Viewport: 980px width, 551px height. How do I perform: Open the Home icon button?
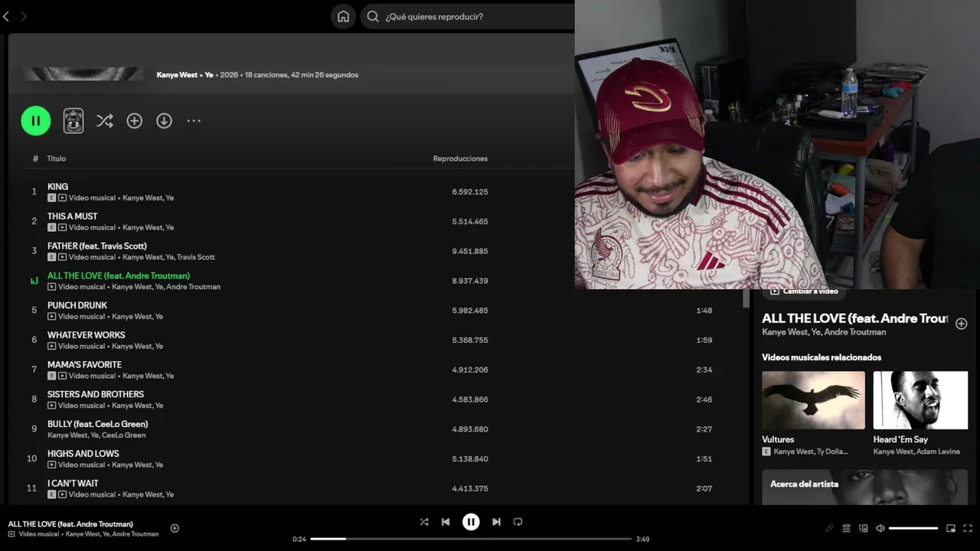coord(343,16)
